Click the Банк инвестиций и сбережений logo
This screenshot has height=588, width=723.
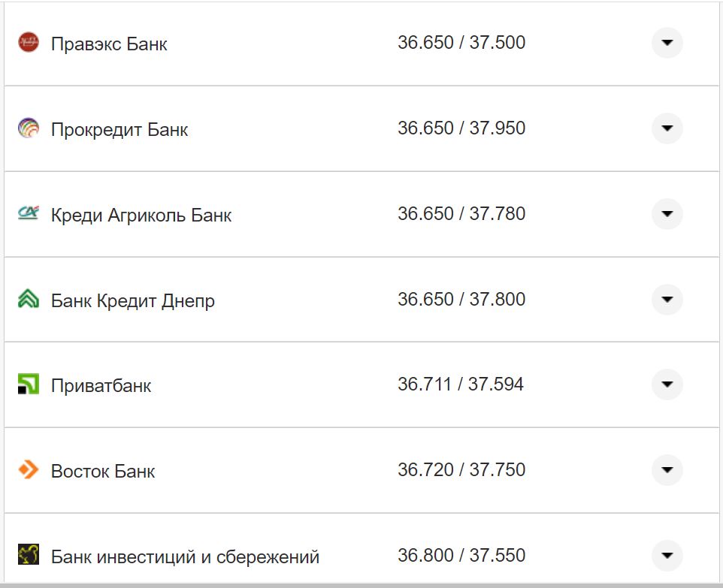[29, 556]
